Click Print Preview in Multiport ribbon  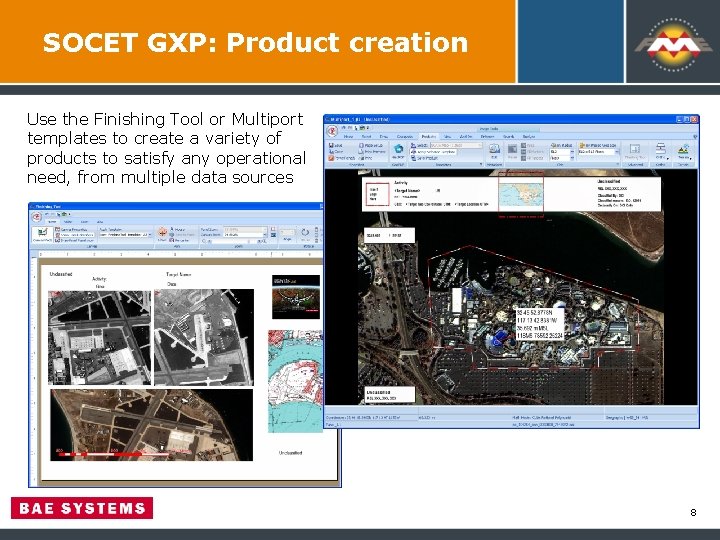pyautogui.click(x=372, y=152)
